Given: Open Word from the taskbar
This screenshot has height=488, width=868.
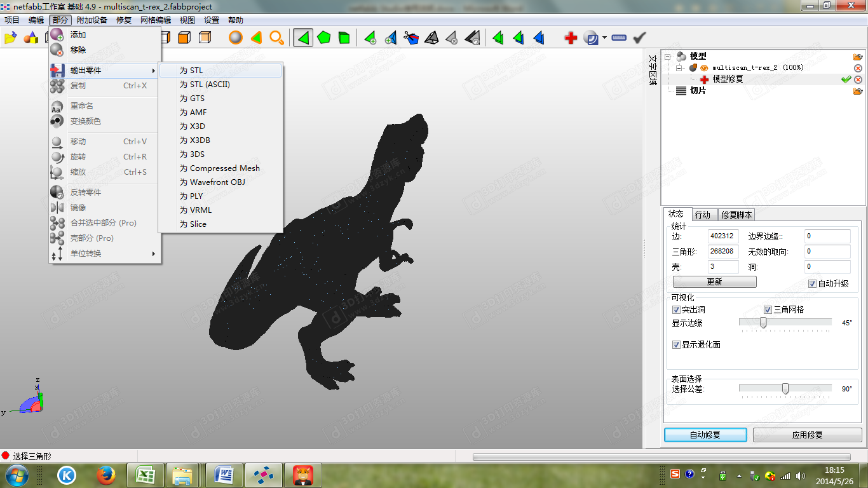Looking at the screenshot, I should (x=224, y=475).
